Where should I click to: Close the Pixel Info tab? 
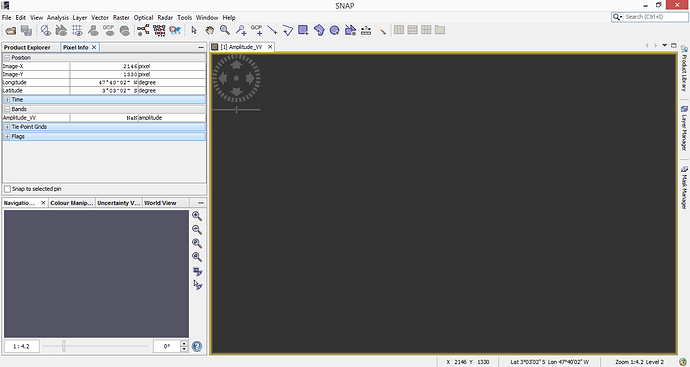[x=94, y=47]
